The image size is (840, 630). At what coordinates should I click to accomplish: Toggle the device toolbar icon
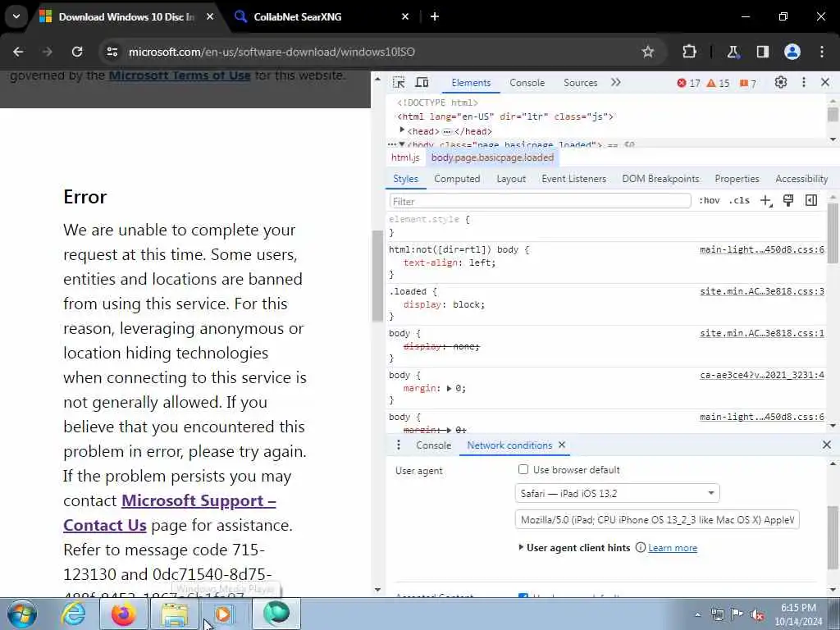coord(422,83)
